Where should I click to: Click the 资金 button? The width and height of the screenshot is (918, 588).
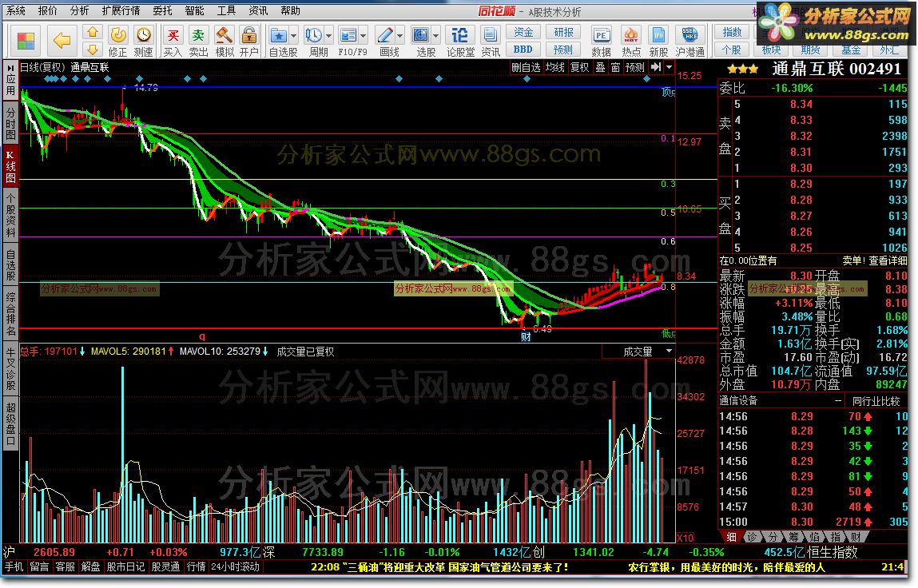[x=523, y=32]
